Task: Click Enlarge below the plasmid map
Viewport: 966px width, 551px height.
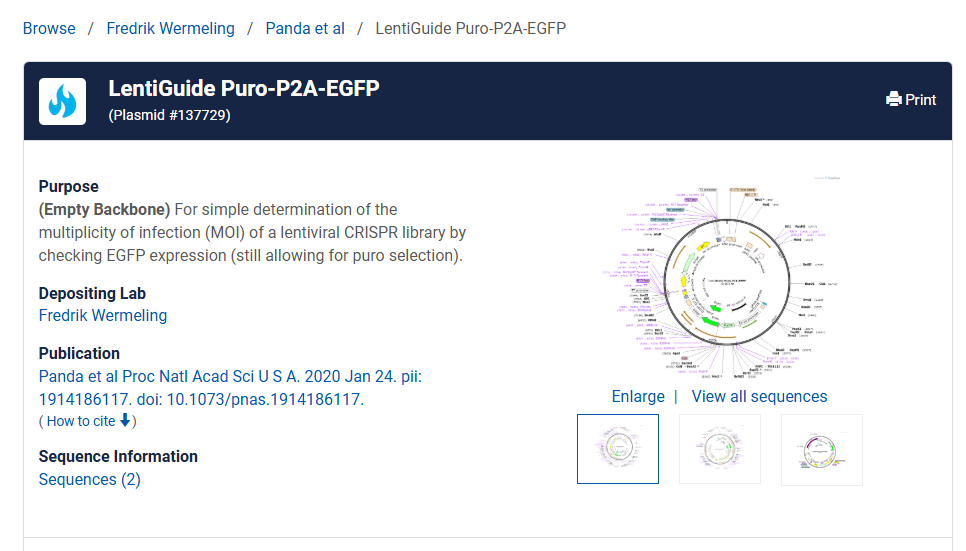Action: click(x=638, y=397)
